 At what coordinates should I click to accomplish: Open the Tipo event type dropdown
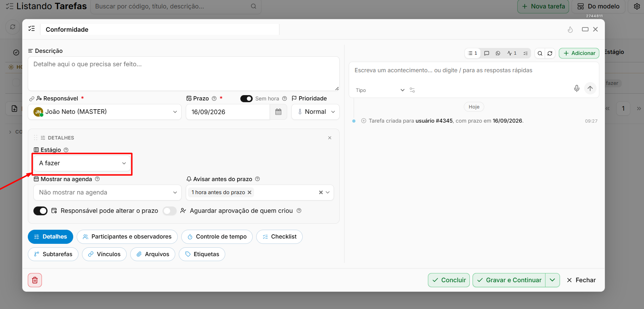(380, 90)
